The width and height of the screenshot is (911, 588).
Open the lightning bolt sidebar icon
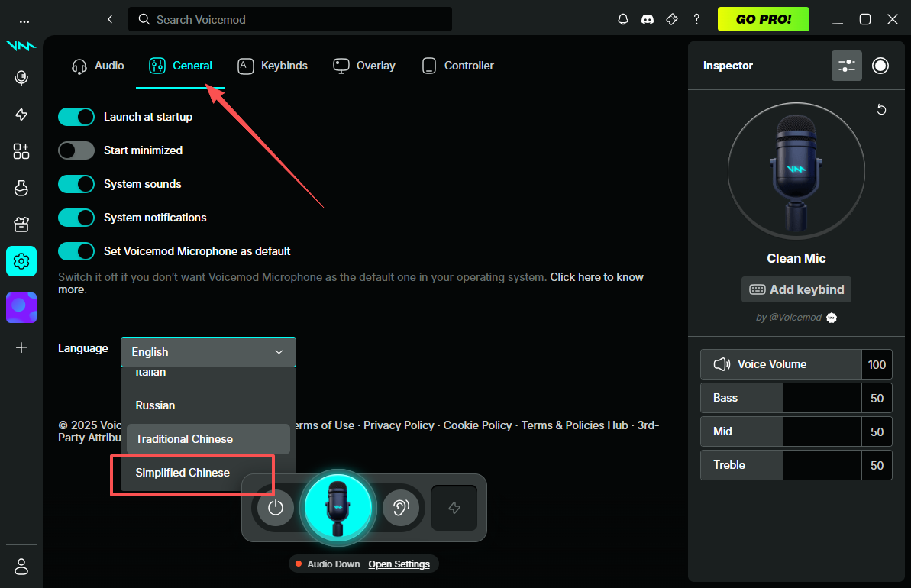coord(21,115)
